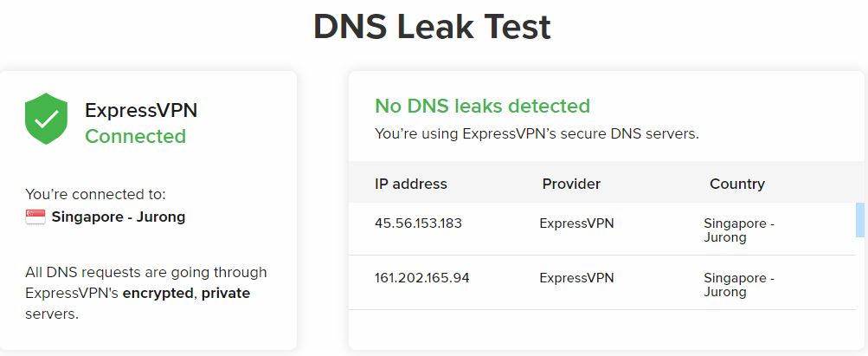
Task: Click ExpressVPN provider in second row
Action: click(x=577, y=277)
